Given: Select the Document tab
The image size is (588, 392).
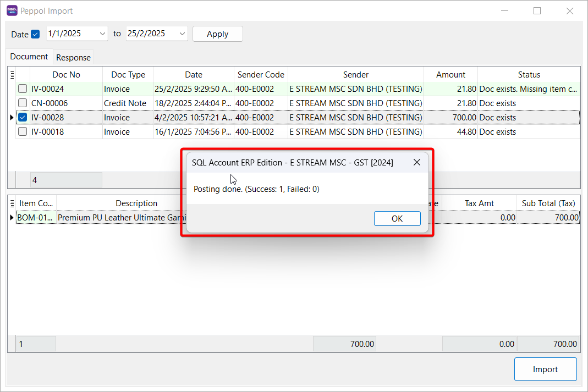Looking at the screenshot, I should click(x=29, y=57).
